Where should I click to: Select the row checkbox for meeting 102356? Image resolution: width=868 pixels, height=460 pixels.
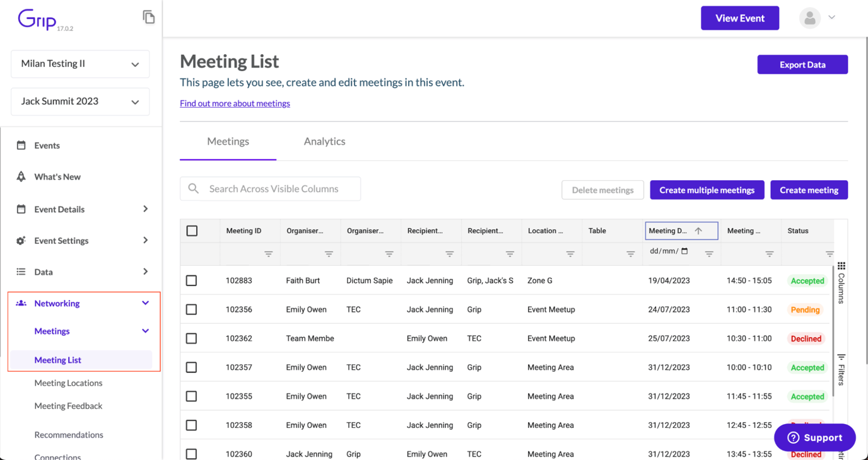(x=192, y=309)
